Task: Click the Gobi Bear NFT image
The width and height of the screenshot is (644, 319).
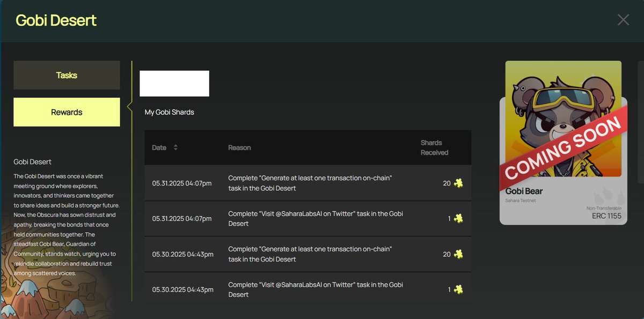Action: (x=563, y=118)
